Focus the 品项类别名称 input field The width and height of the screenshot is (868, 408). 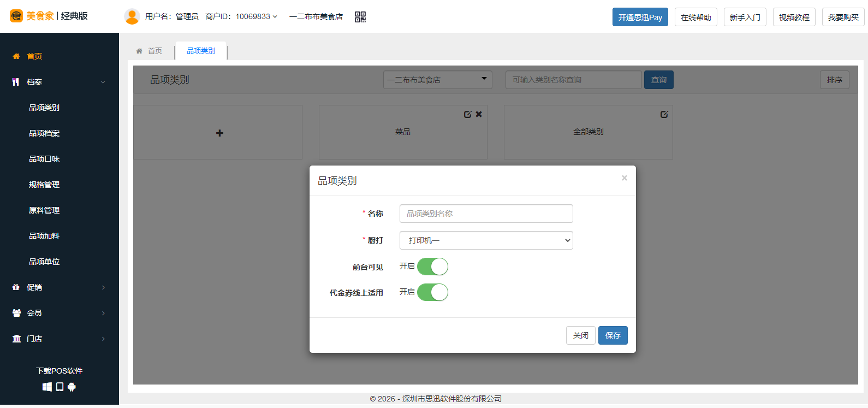coord(486,214)
